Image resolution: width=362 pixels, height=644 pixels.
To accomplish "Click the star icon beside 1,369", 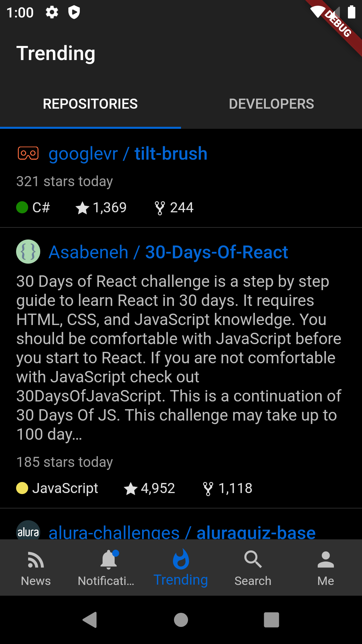I will click(82, 208).
